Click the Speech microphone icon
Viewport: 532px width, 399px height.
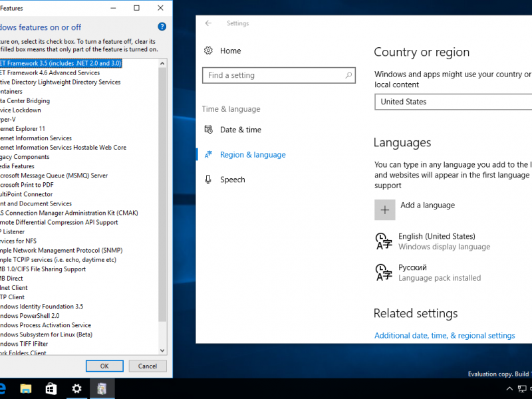pos(208,180)
